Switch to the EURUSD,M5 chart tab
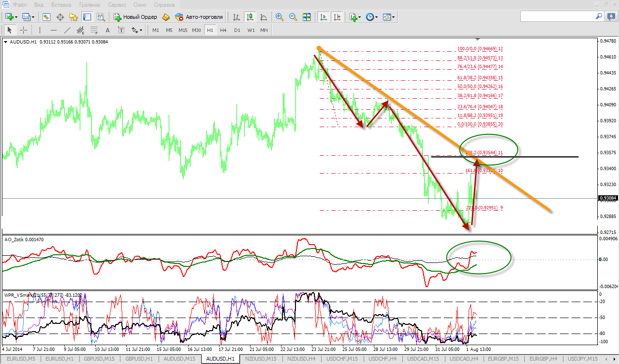Viewport: 619px width, 364px height. (20, 359)
